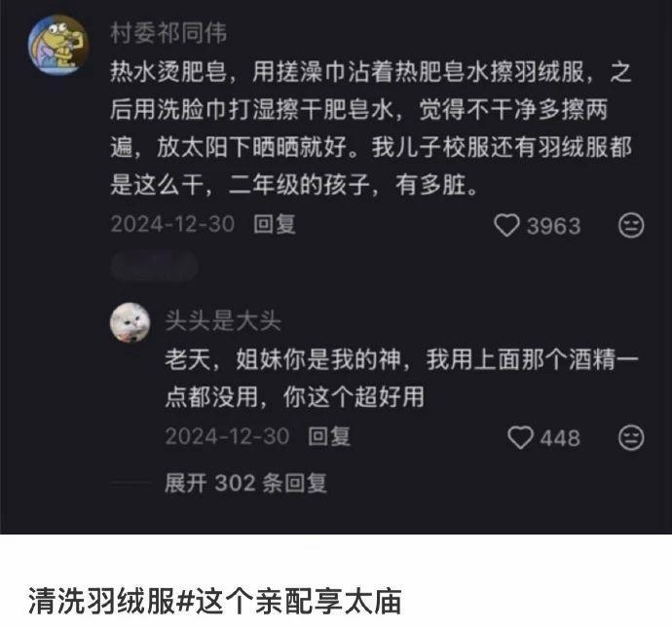Image resolution: width=672 pixels, height=628 pixels.
Task: Like the comment by 村委祁同伟 with heart icon
Action: [x=506, y=225]
